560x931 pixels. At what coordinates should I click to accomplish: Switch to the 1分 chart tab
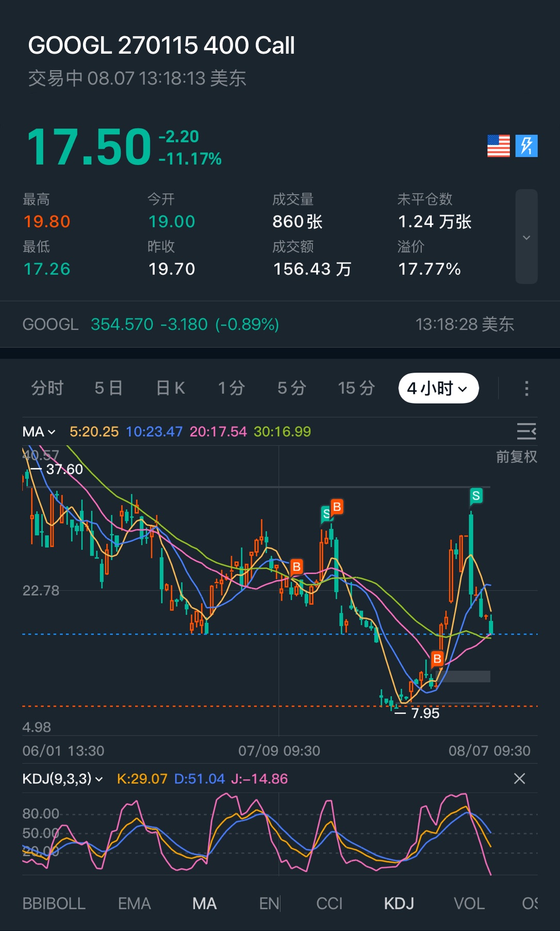coord(231,388)
